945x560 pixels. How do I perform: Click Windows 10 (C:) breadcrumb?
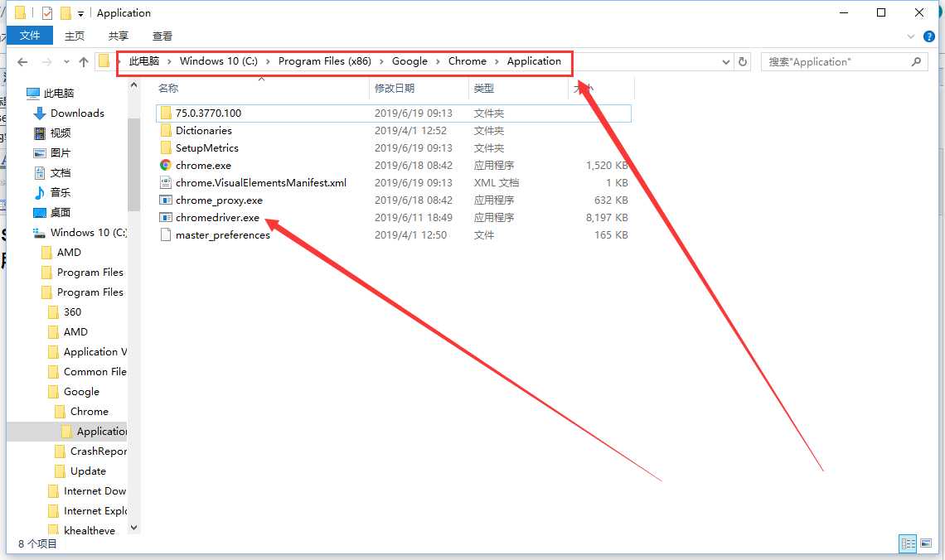pos(218,60)
